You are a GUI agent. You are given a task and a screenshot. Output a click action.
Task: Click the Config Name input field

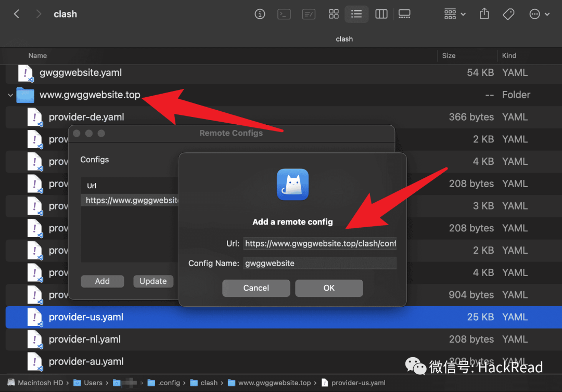click(320, 263)
